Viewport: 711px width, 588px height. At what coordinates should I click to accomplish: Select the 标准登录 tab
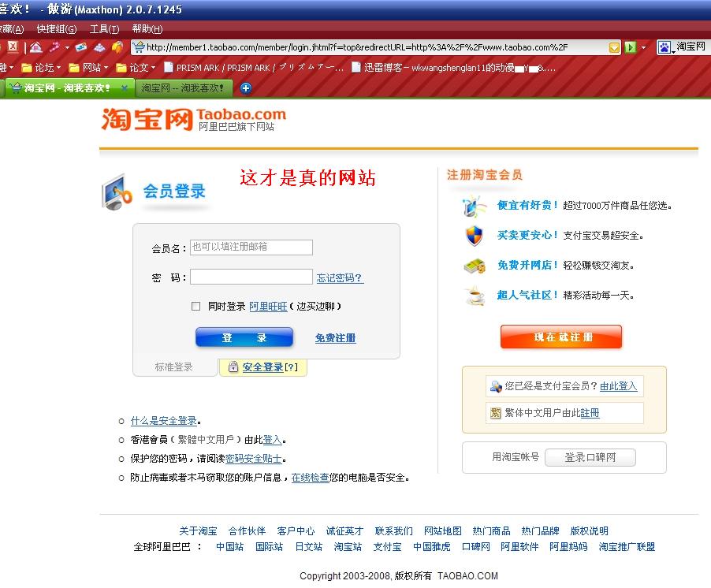(x=174, y=367)
